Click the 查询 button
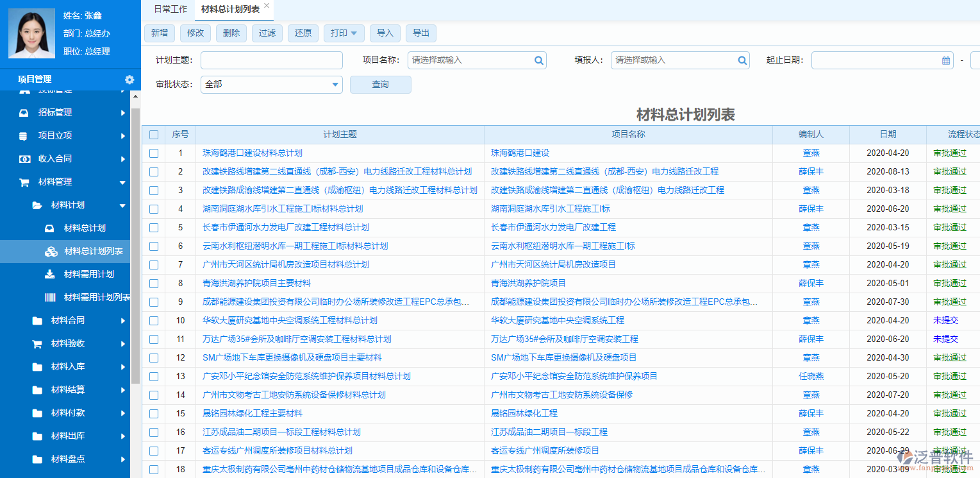The height and width of the screenshot is (478, 980). pyautogui.click(x=380, y=84)
